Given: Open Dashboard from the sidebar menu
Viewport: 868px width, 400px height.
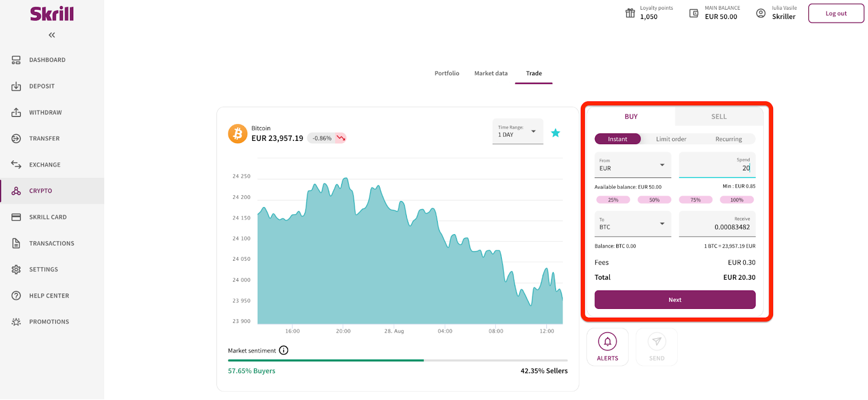Looking at the screenshot, I should click(52, 60).
